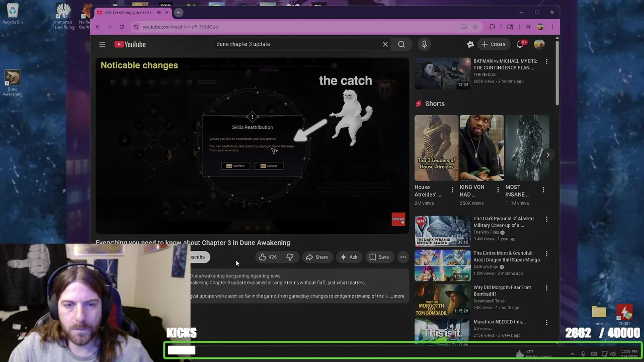Open options for House Atreides' short

point(452,190)
